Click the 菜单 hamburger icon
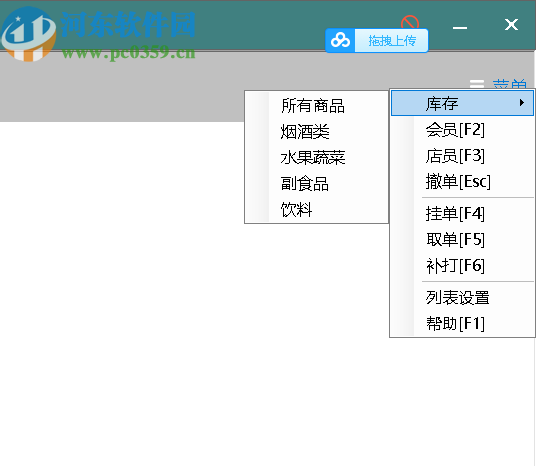 (477, 84)
